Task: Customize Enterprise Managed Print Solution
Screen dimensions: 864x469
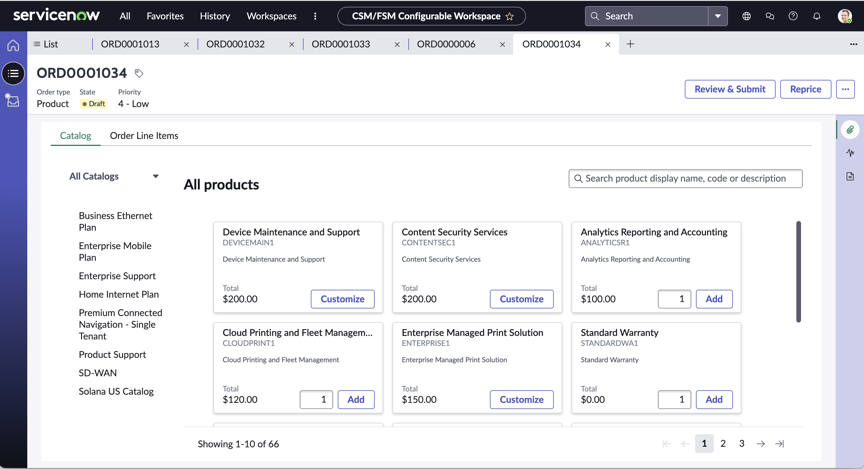Action: pyautogui.click(x=521, y=400)
